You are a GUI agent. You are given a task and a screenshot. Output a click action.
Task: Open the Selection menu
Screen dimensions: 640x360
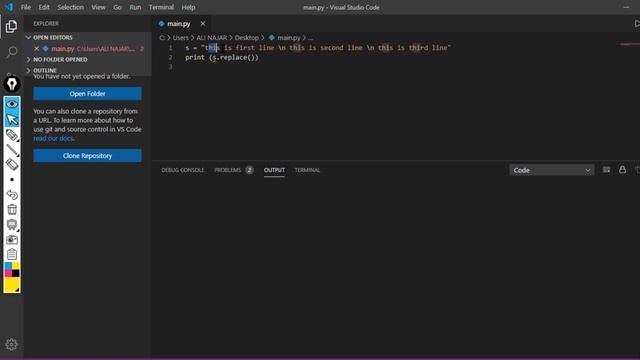coord(71,7)
